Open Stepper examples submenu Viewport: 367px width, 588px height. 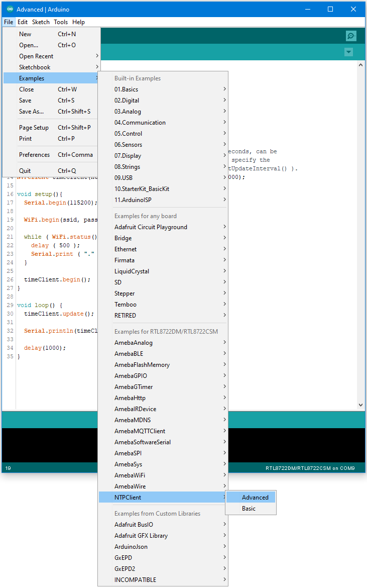click(x=163, y=293)
